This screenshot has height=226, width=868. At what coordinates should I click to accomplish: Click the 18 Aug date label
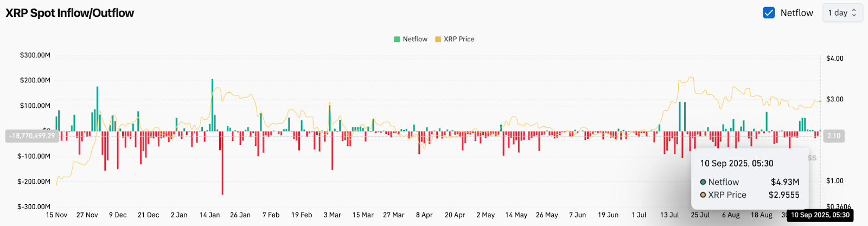[762, 215]
